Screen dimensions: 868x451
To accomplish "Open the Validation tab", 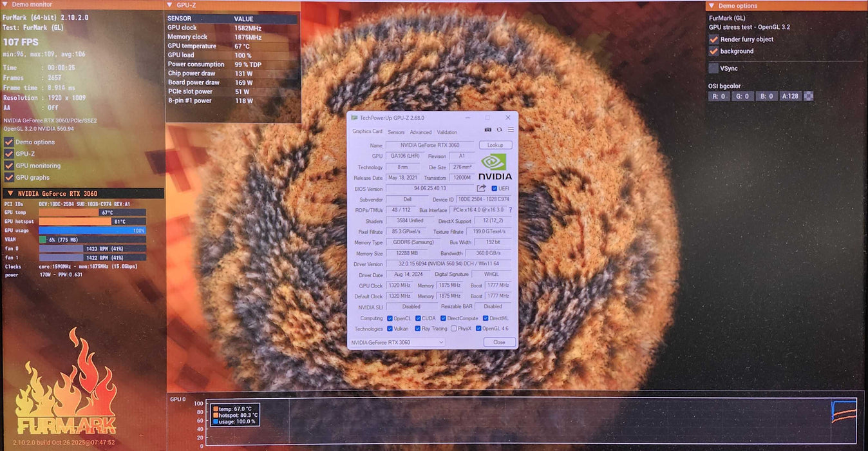I will [447, 132].
